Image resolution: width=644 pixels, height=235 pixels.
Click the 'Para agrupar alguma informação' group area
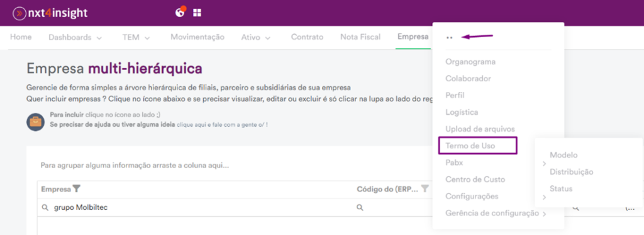pyautogui.click(x=135, y=166)
